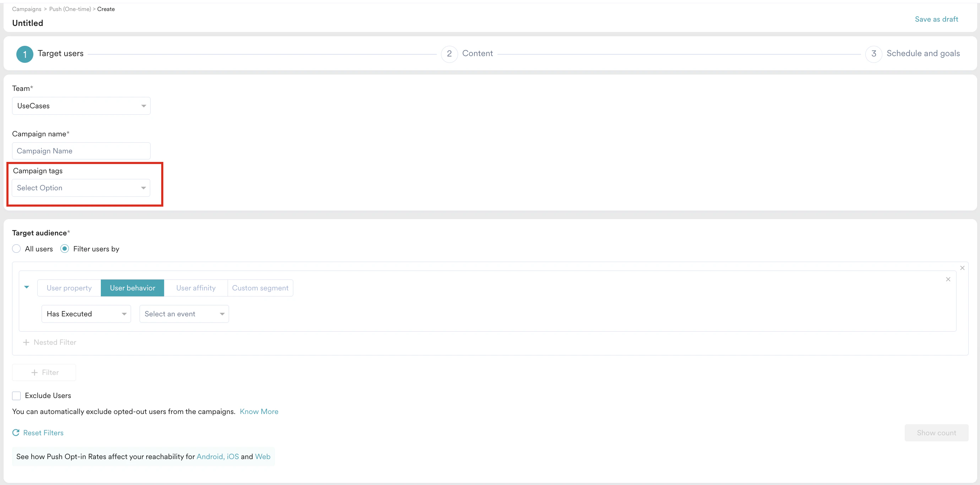Switch to the Custom segment tab
Viewport: 980px width, 485px height.
click(260, 288)
